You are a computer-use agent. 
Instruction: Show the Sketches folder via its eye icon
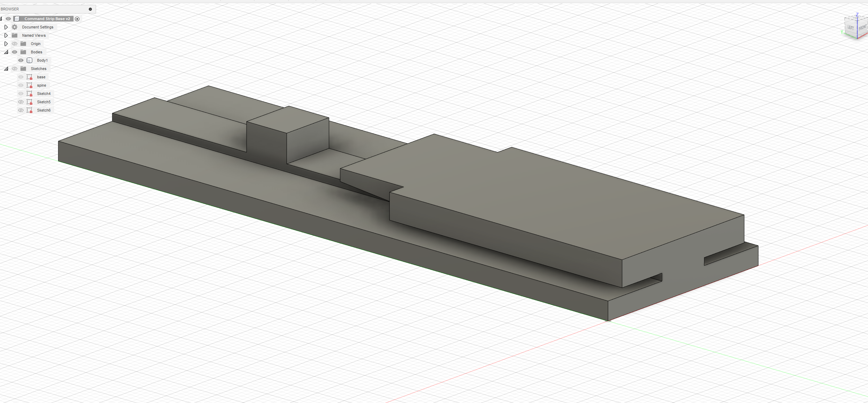point(15,69)
